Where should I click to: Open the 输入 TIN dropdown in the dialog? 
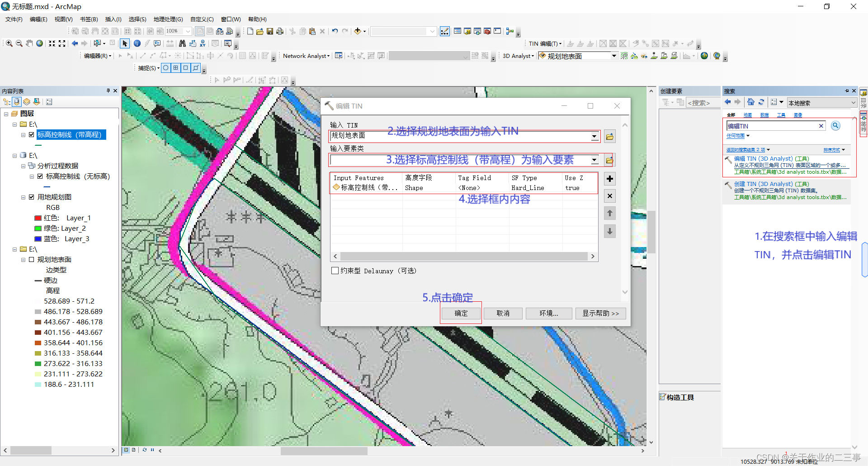pyautogui.click(x=594, y=136)
